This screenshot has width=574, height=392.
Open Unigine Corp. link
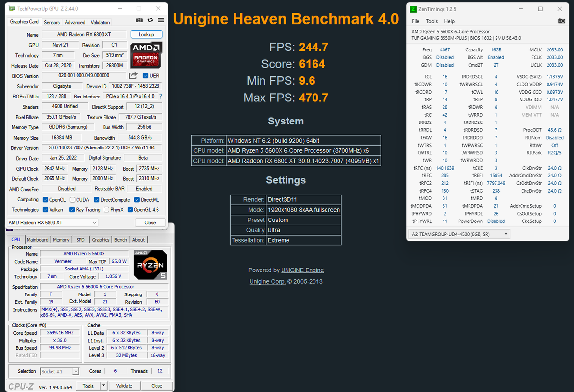[x=267, y=282]
